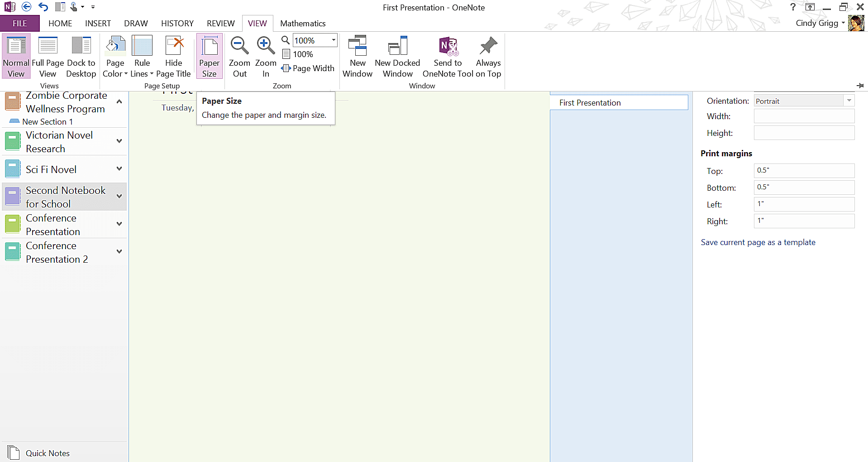Collapse Zombie Corporate Wellness Program notebook
The height and width of the screenshot is (462, 868).
119,102
